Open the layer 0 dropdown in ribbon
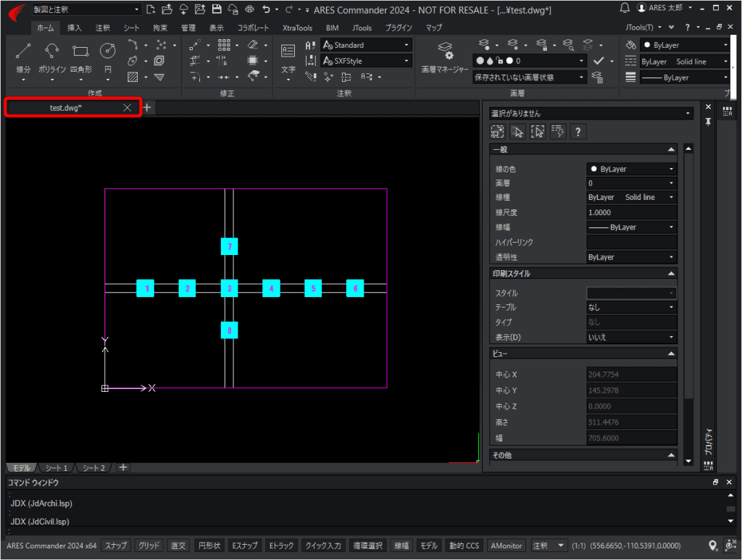Viewport: 742px width, 560px height. [529, 61]
